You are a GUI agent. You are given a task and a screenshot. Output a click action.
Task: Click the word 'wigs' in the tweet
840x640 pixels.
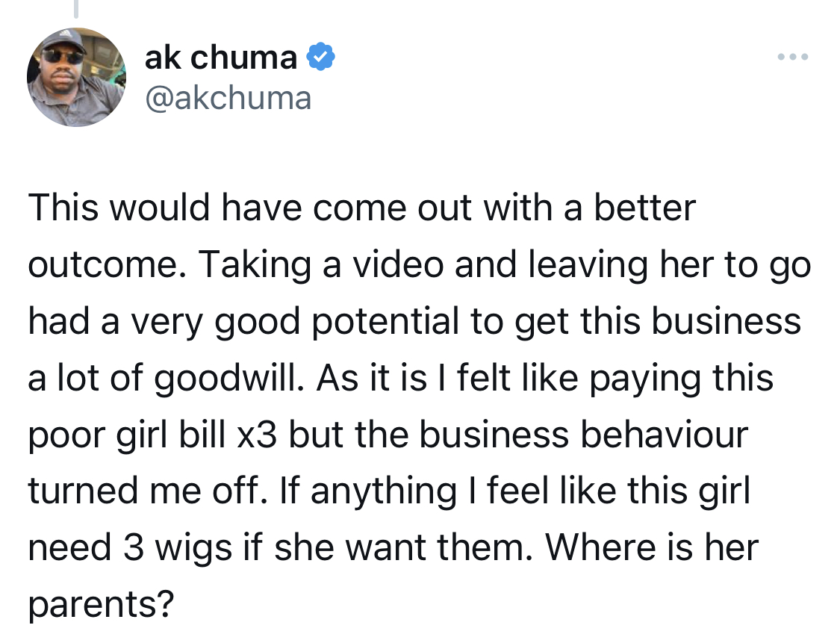pos(194,550)
